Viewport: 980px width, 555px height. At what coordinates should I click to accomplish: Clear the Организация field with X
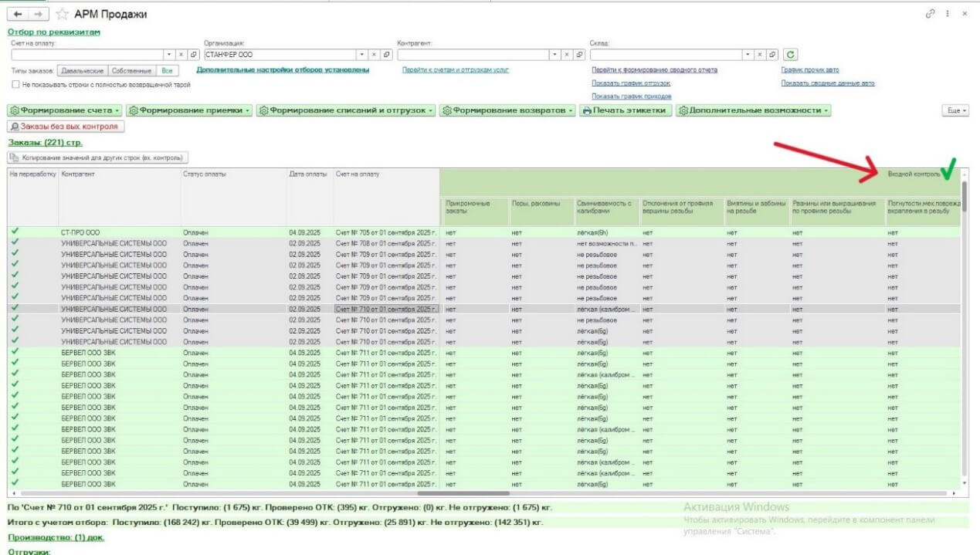pos(374,55)
